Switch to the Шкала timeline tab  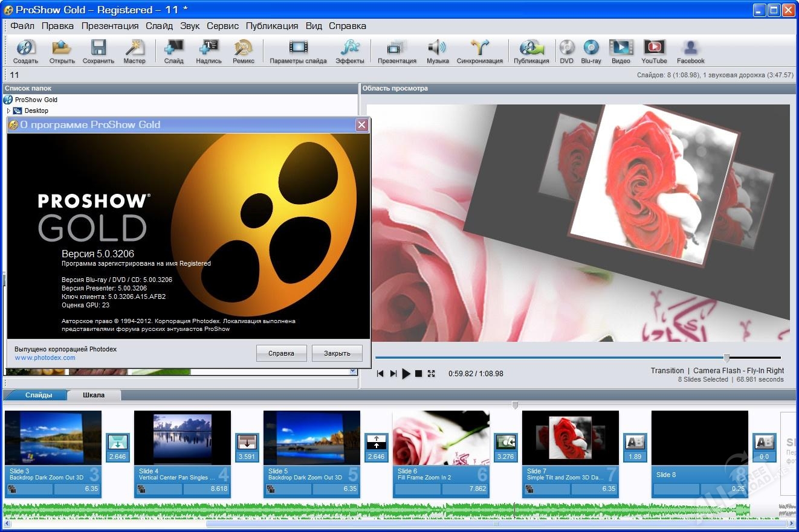[x=94, y=395]
